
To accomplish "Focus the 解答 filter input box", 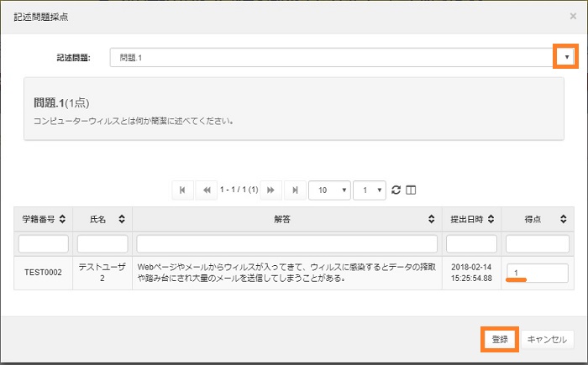I will [x=286, y=243].
